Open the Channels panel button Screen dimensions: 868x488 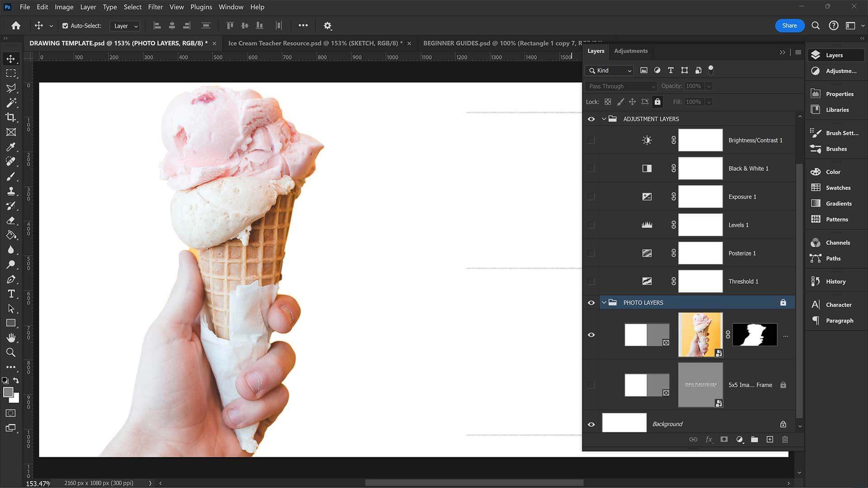point(835,242)
